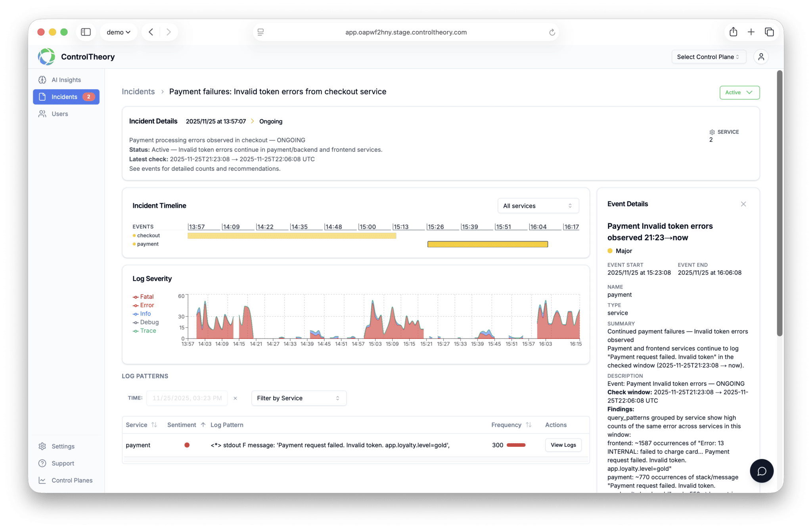Clear the log patterns time filter
This screenshot has width=812, height=530.
235,398
